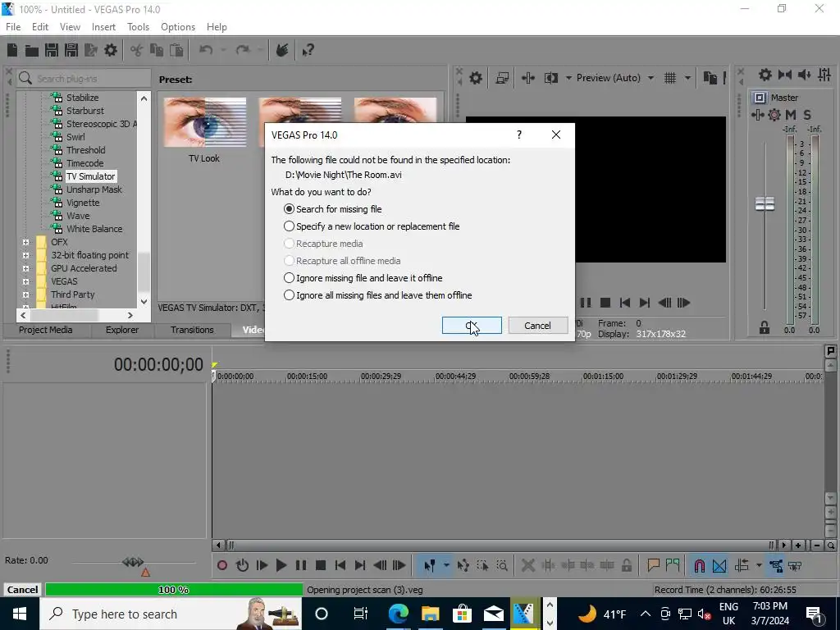This screenshot has width=840, height=630.
Task: Click OK in the missing file dialog
Action: 472,325
